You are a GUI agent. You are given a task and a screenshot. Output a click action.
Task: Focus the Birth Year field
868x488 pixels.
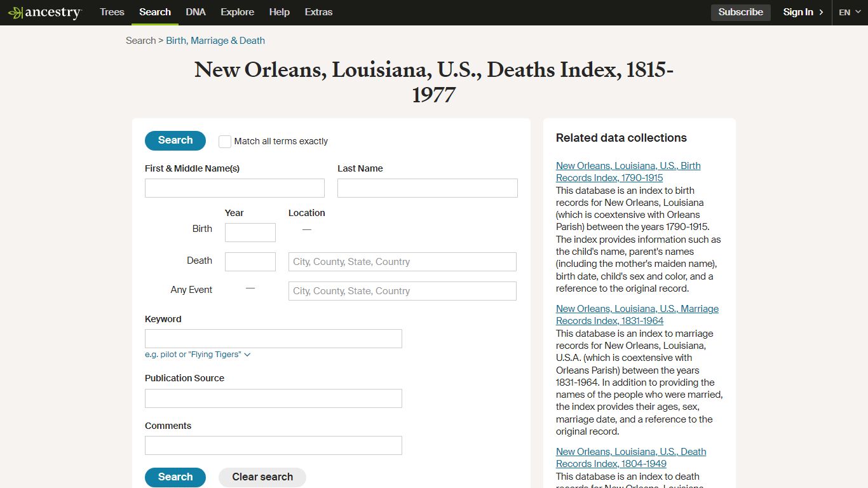pyautogui.click(x=250, y=233)
